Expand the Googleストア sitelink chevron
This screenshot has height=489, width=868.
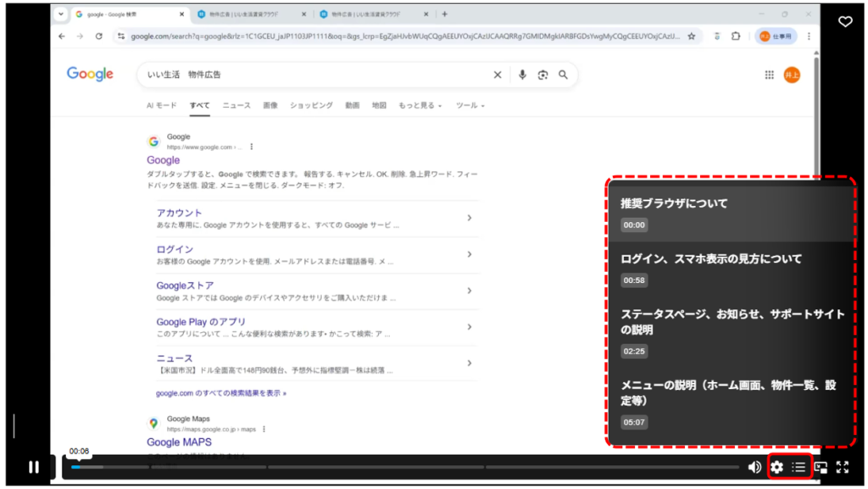pyautogui.click(x=469, y=291)
